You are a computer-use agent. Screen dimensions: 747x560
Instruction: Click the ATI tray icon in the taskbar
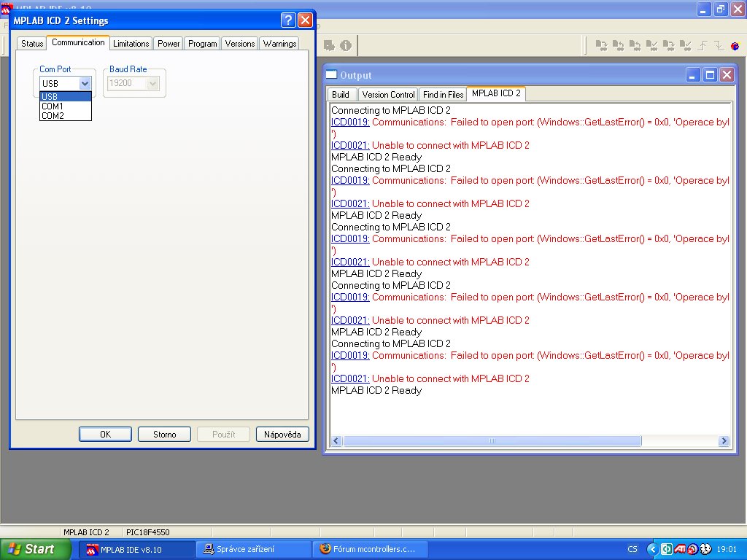coord(680,549)
